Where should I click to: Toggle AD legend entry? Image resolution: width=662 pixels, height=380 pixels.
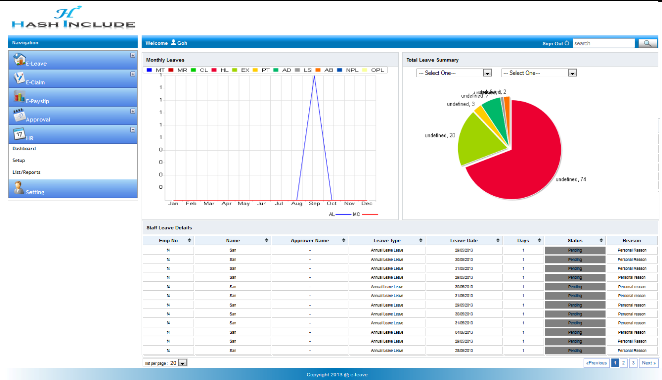[x=282, y=70]
